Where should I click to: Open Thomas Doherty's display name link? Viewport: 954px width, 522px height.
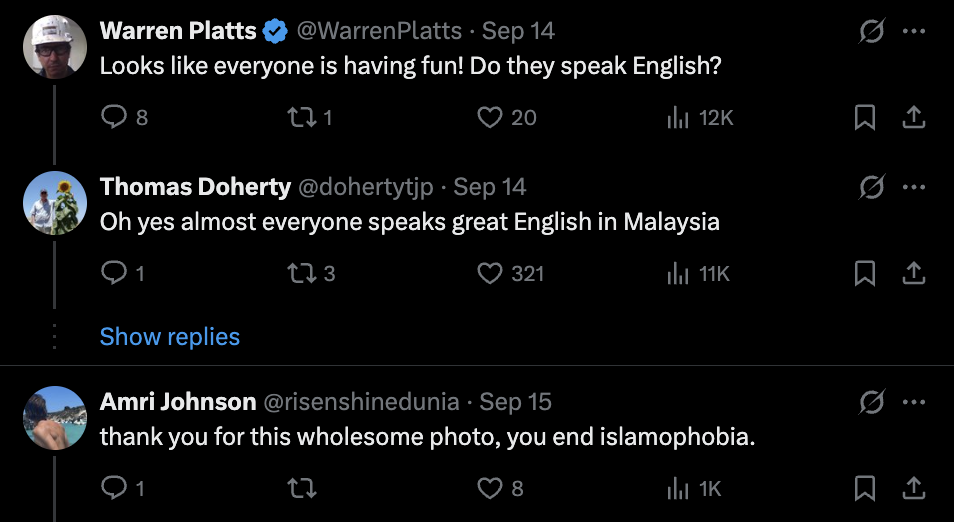pyautogui.click(x=195, y=187)
